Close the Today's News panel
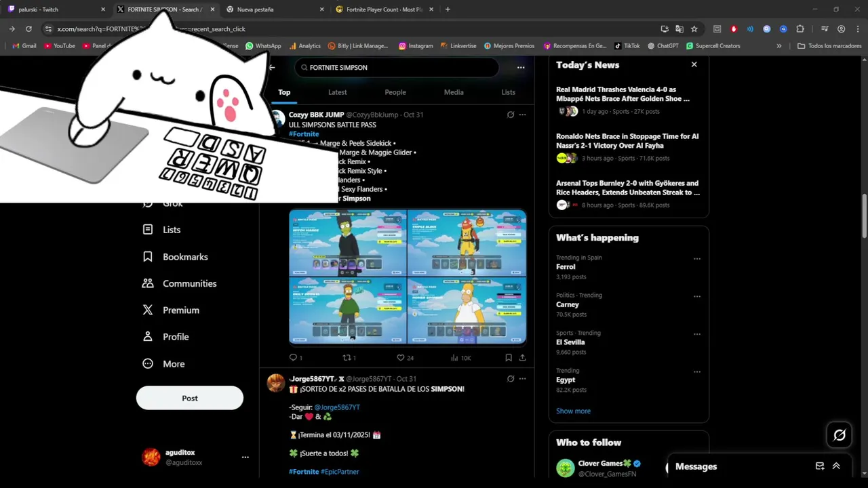 pos(694,64)
